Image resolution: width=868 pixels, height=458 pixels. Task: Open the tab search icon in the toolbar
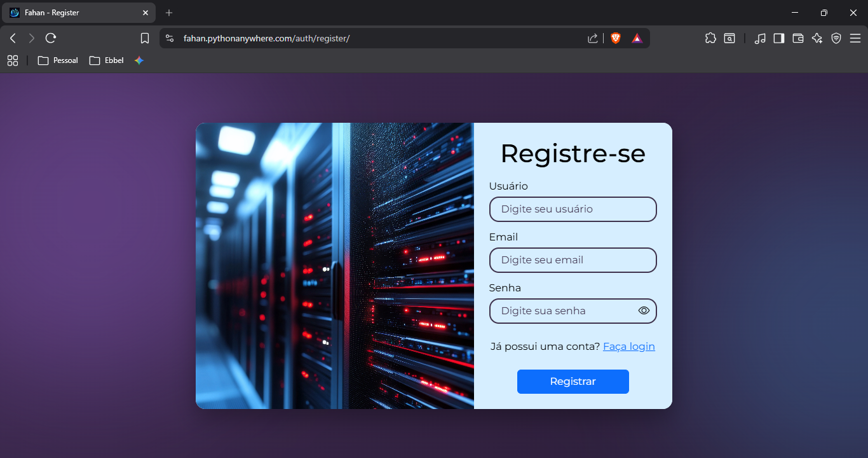click(x=729, y=38)
